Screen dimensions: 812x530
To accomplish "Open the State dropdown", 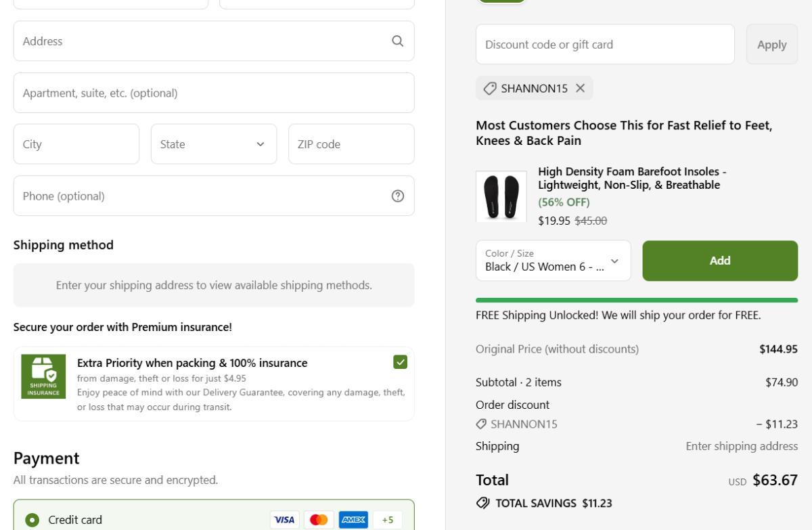I will (x=213, y=144).
